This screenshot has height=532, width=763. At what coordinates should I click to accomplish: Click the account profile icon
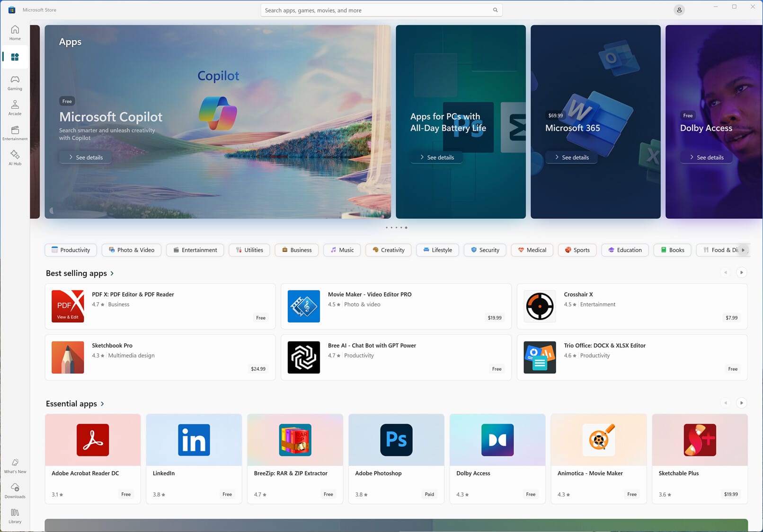point(679,9)
